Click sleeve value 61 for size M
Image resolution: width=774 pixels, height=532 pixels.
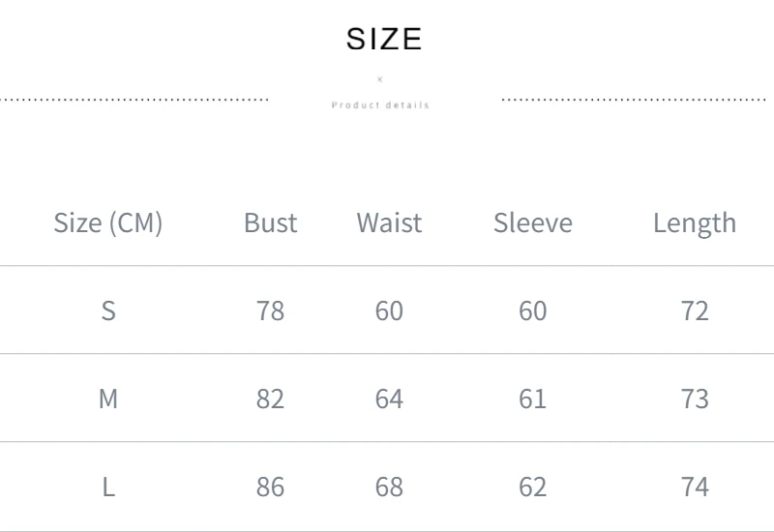[533, 399]
